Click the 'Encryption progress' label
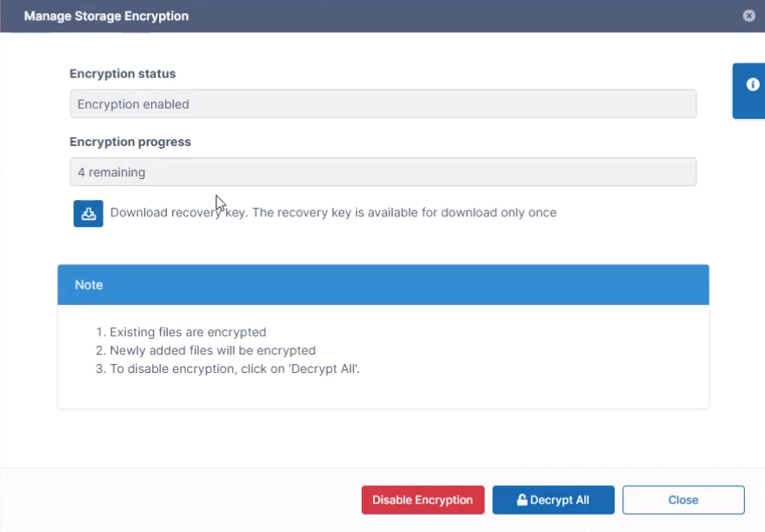Screen dimensions: 765x532 (x=130, y=142)
